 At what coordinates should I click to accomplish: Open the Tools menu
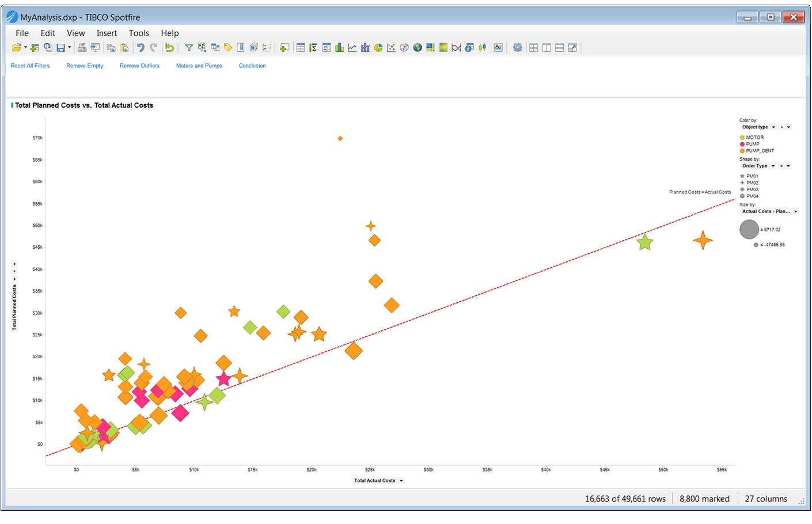[x=139, y=33]
